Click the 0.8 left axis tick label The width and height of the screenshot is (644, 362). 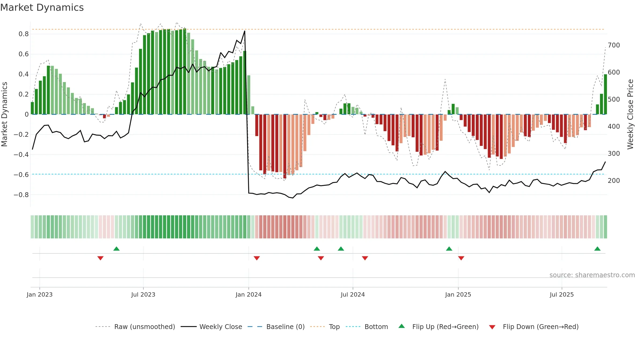pos(24,34)
